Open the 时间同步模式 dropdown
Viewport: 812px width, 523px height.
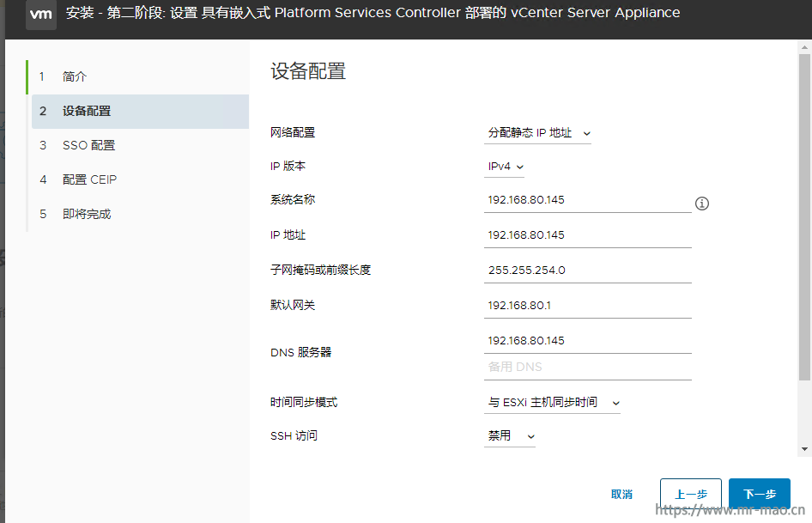[x=552, y=403]
